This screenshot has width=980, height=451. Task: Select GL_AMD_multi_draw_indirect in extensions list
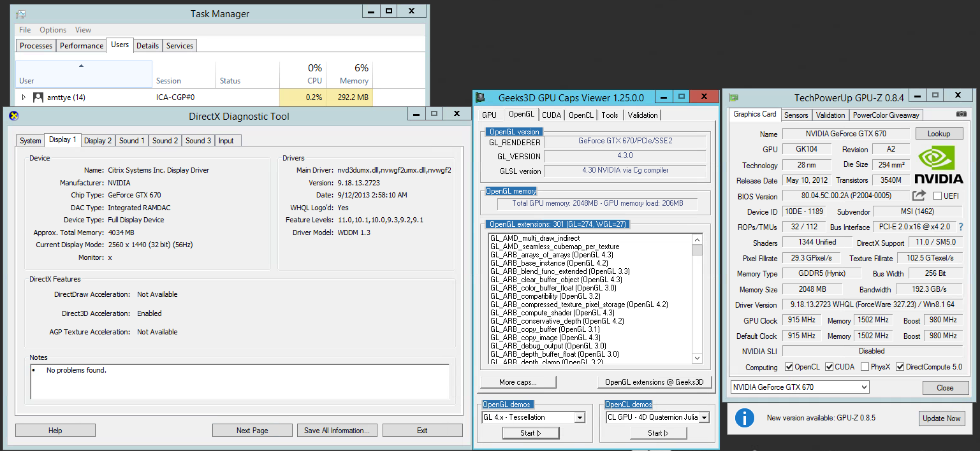535,238
